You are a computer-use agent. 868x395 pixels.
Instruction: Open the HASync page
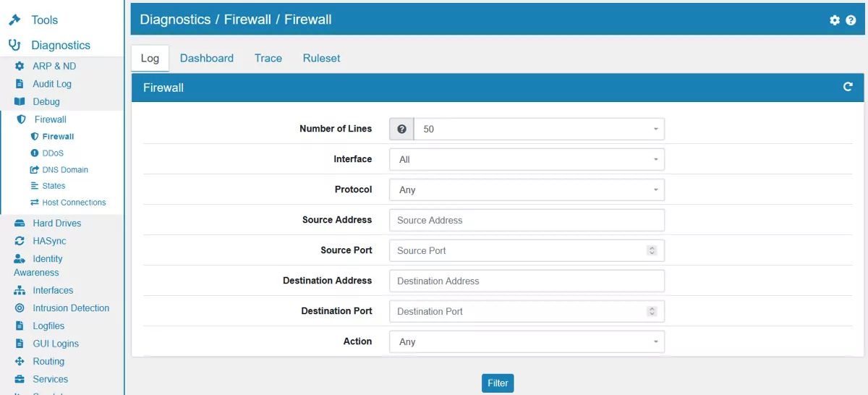(x=49, y=241)
